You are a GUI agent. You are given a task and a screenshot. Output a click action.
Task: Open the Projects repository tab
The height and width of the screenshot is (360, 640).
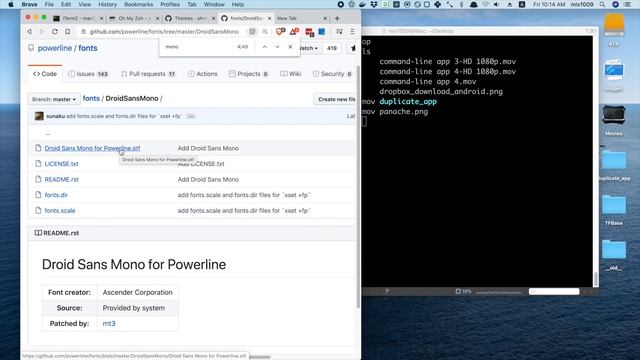coord(248,74)
